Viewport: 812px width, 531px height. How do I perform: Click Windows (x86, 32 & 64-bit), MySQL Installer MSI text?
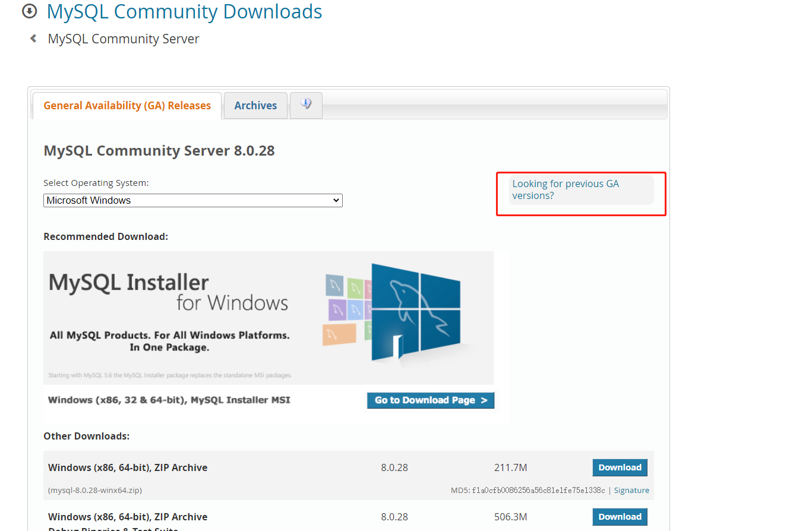point(169,400)
